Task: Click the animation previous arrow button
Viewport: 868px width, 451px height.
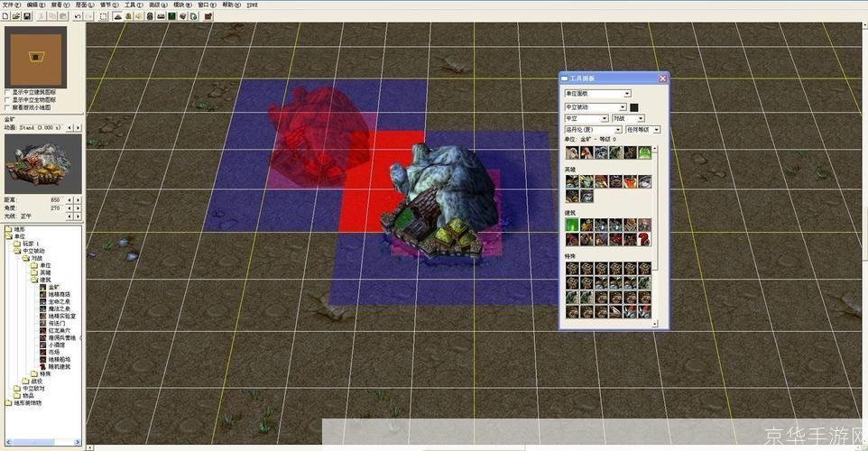Action: (69, 128)
